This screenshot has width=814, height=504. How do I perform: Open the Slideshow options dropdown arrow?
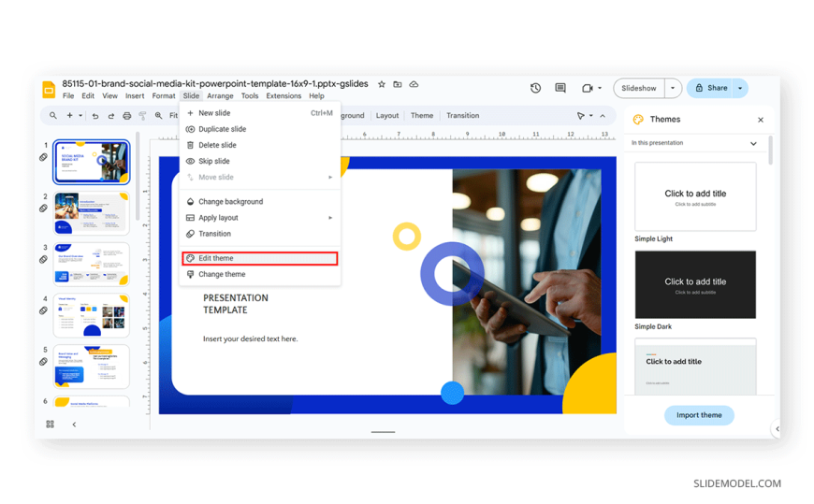pos(673,88)
